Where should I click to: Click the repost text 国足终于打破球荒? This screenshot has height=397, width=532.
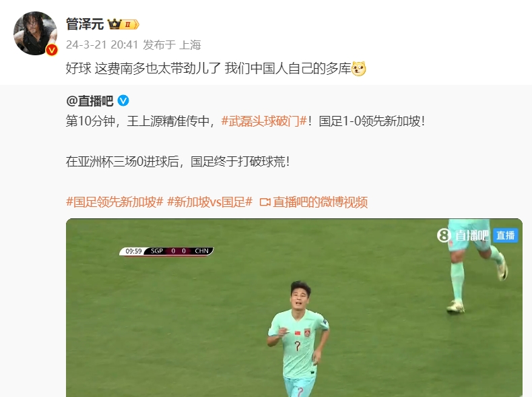pos(240,162)
